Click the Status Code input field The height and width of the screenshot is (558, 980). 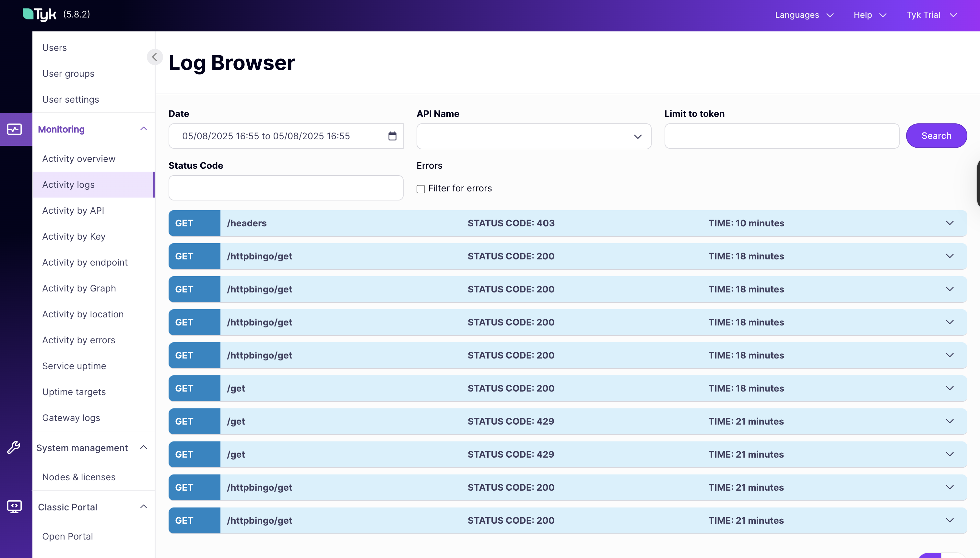point(285,188)
